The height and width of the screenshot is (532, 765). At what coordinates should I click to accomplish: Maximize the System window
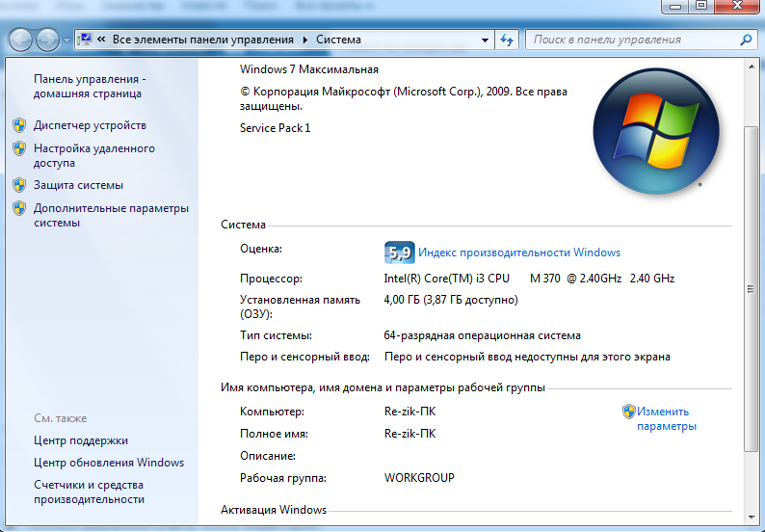click(701, 6)
